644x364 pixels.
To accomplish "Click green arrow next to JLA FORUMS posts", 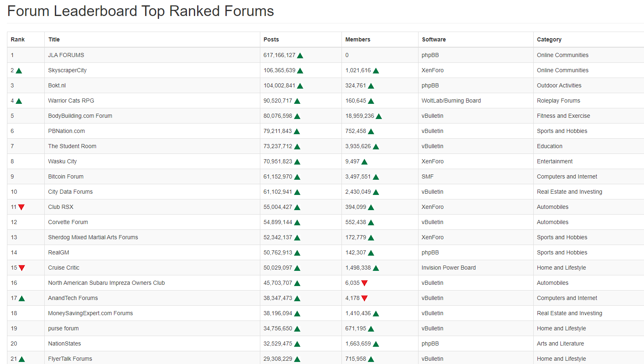I will [300, 55].
